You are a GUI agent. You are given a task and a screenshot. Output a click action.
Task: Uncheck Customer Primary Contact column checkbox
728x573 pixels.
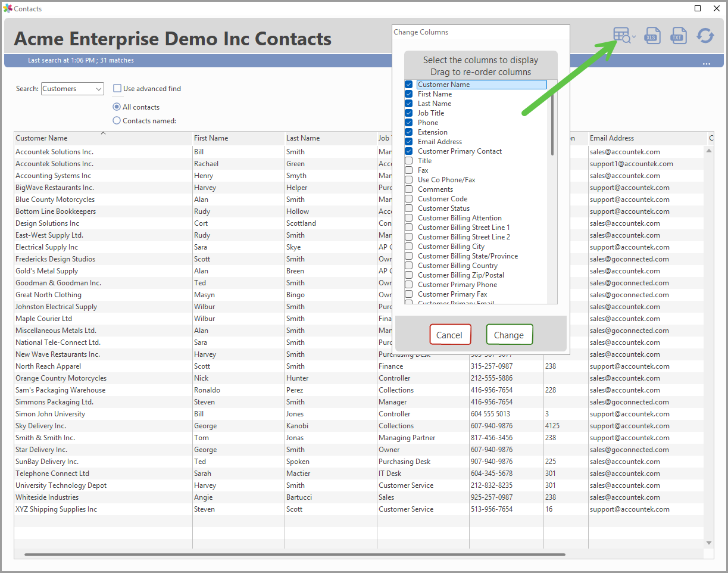click(x=409, y=151)
